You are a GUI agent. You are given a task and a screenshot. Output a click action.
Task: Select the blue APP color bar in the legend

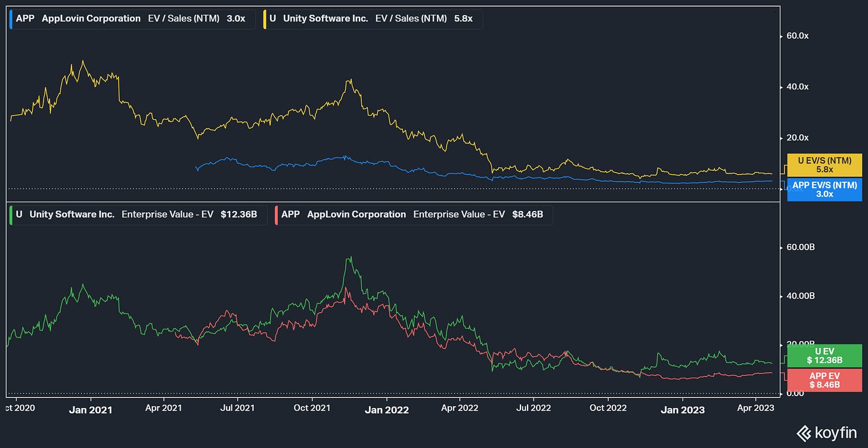pos(11,18)
